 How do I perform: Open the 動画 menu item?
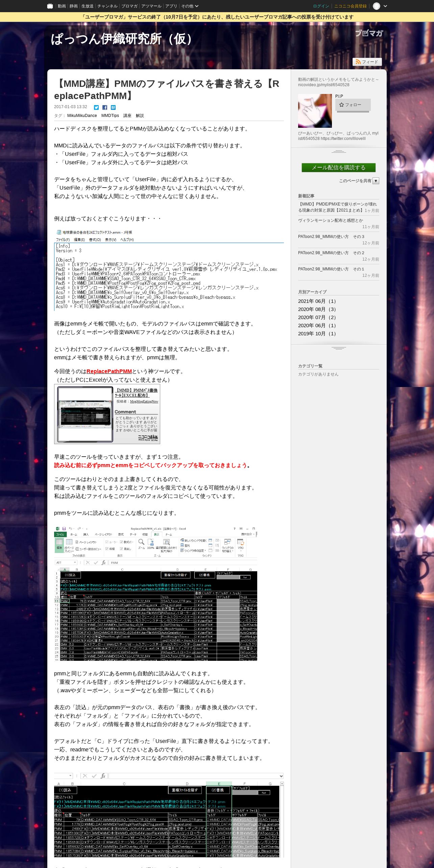62,6
